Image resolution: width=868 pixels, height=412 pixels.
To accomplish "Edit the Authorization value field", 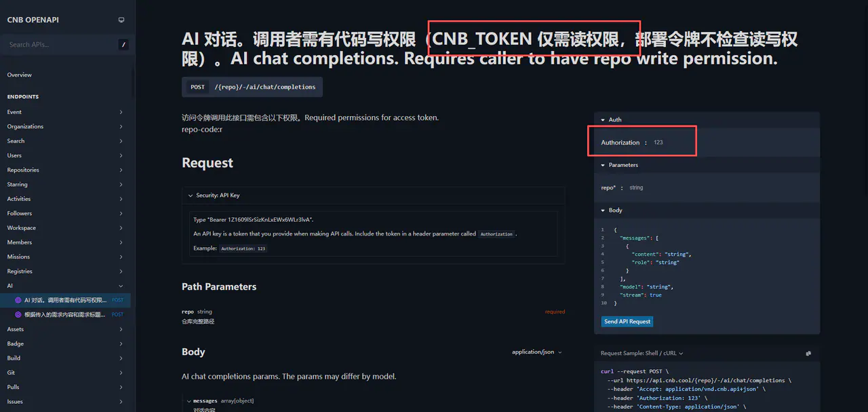I will coord(732,143).
